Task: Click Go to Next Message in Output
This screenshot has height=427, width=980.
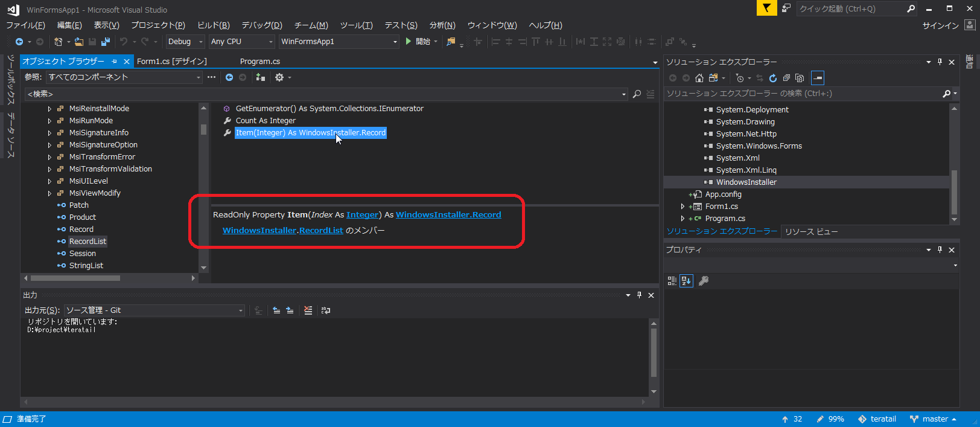Action: coord(290,310)
